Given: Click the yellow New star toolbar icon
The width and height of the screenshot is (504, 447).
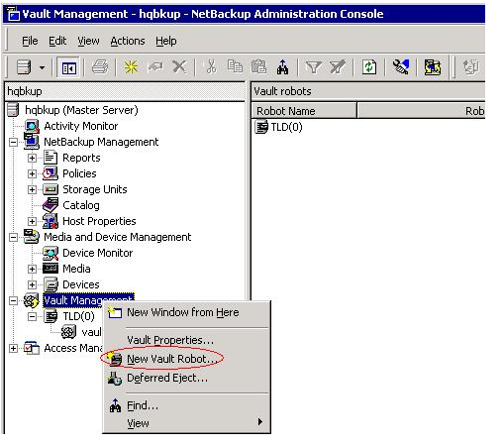Looking at the screenshot, I should coord(131,67).
